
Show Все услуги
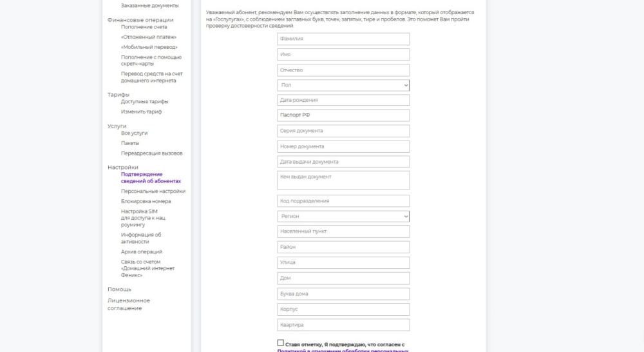pyautogui.click(x=134, y=133)
